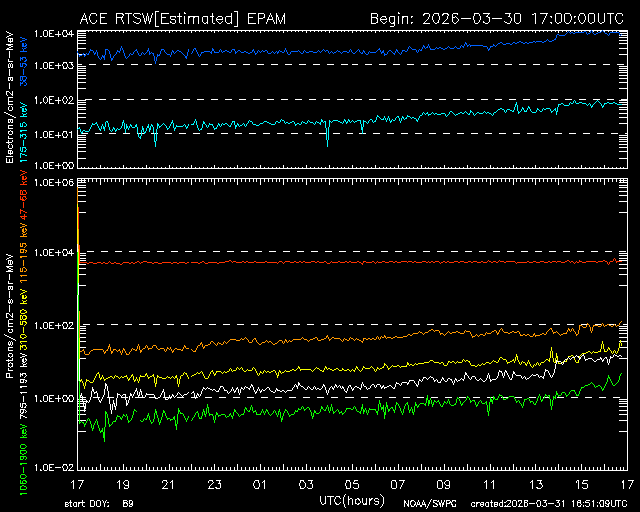640x512 pixels.
Task: Click the cyan 175-315 keV electron legend label
Action: [x=23, y=120]
